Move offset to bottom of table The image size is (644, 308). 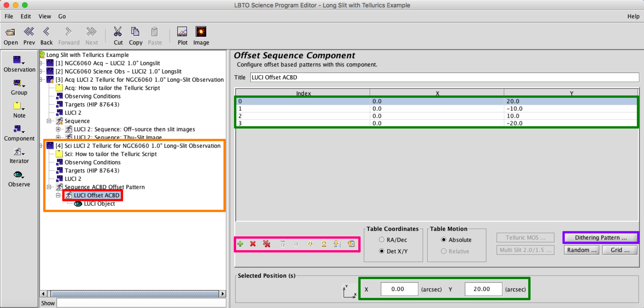[324, 244]
